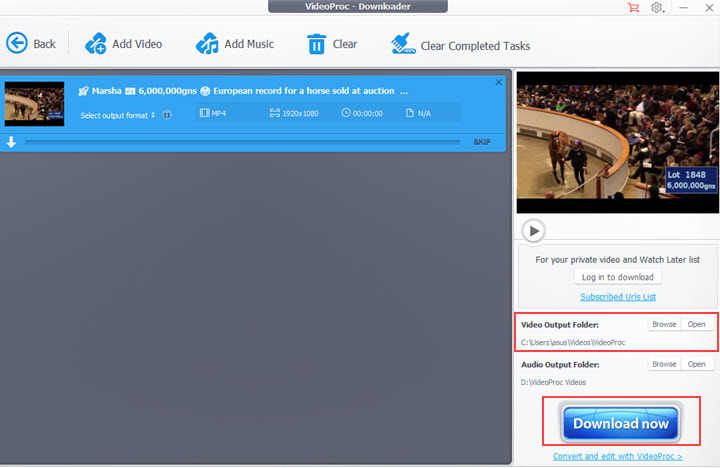This screenshot has height=468, width=720.
Task: Click the Marsha video title text
Action: point(243,91)
